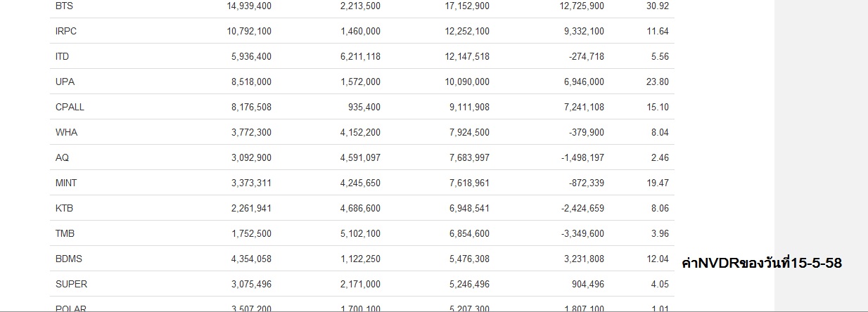Image resolution: width=868 pixels, height=312 pixels.
Task: Click TMB sell volume 5,102,100
Action: [x=360, y=233]
